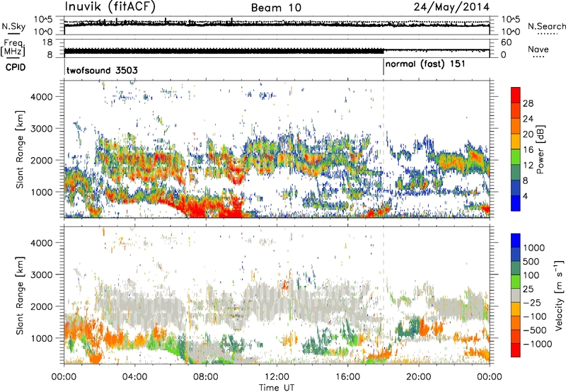
Task: Click the '60' tick on the Nave axis
Action: pos(506,42)
